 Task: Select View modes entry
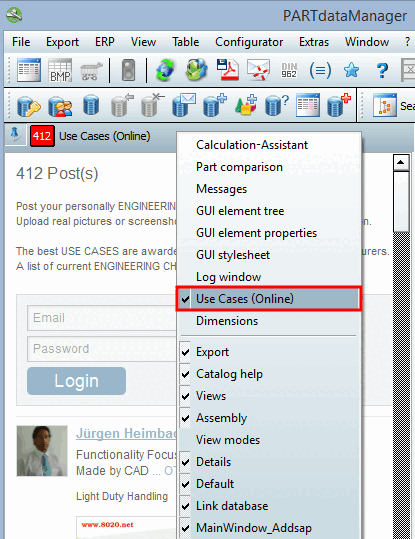pos(269,440)
